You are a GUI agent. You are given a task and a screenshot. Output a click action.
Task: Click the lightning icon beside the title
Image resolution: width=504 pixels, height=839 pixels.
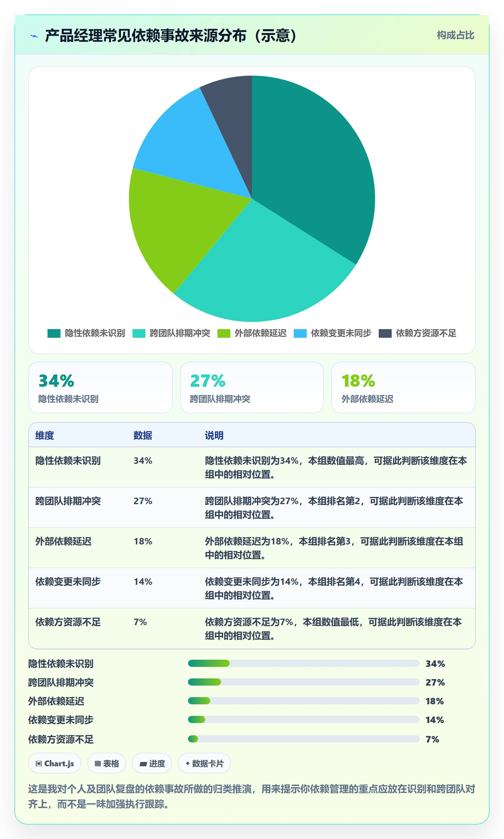[34, 36]
